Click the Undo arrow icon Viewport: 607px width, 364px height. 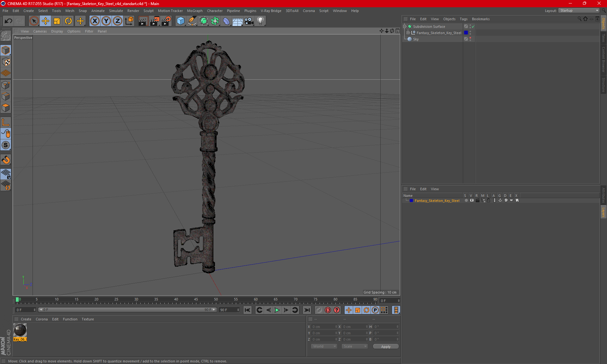8,21
